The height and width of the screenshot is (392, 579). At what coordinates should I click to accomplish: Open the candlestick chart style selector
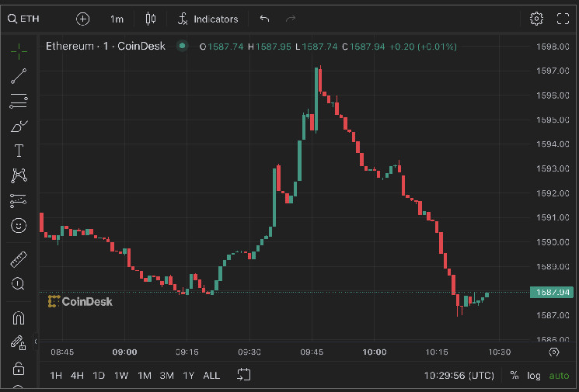click(x=150, y=19)
